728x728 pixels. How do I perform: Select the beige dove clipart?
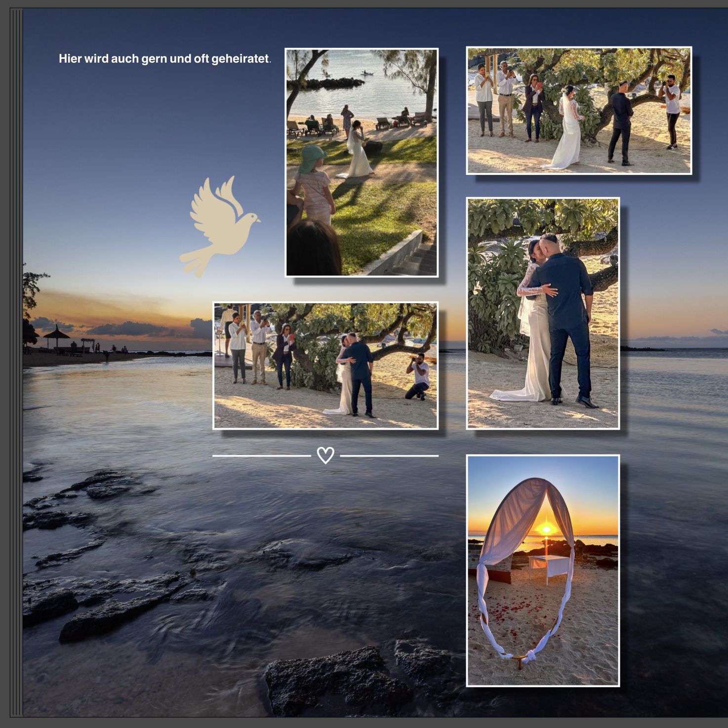(x=220, y=226)
